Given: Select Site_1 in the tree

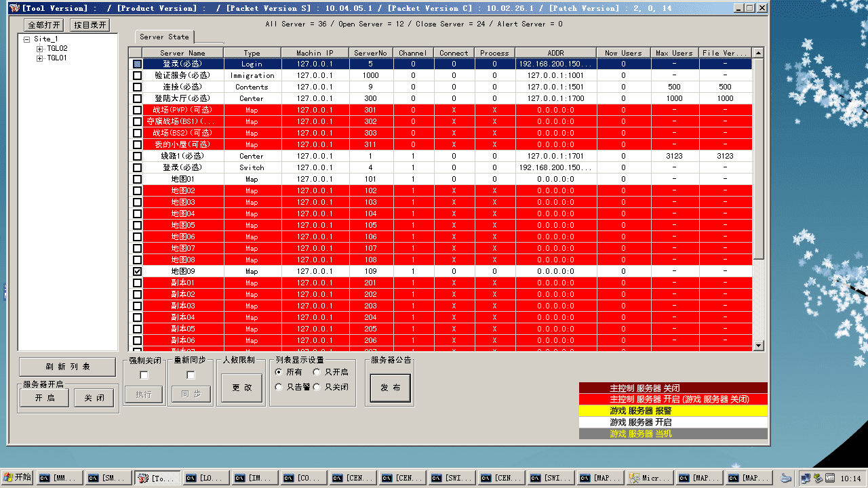Looking at the screenshot, I should click(45, 39).
